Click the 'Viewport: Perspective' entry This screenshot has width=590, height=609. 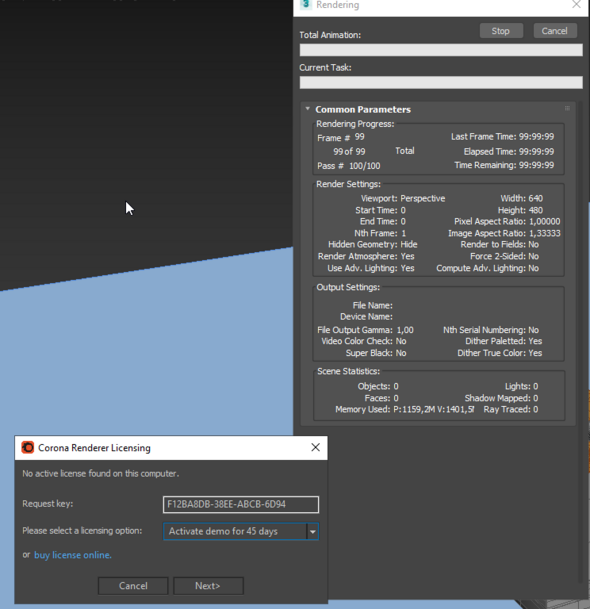pyautogui.click(x=403, y=198)
